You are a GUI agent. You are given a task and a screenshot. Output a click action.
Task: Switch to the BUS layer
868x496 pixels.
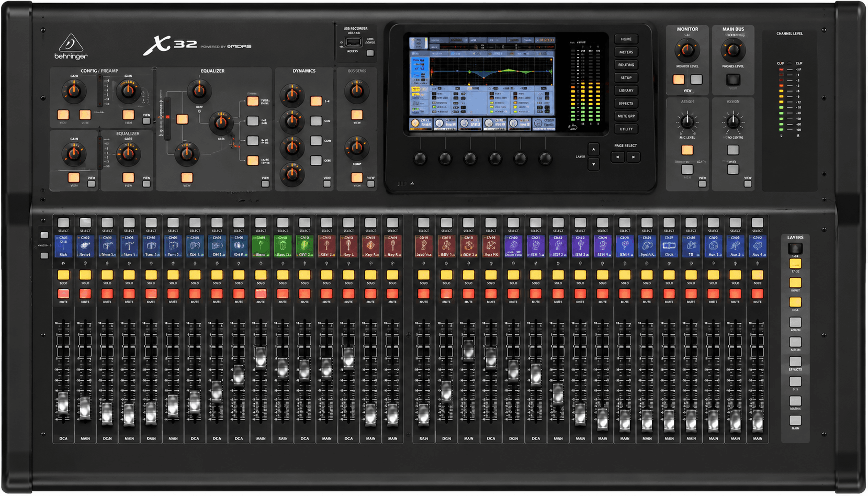[x=795, y=381]
